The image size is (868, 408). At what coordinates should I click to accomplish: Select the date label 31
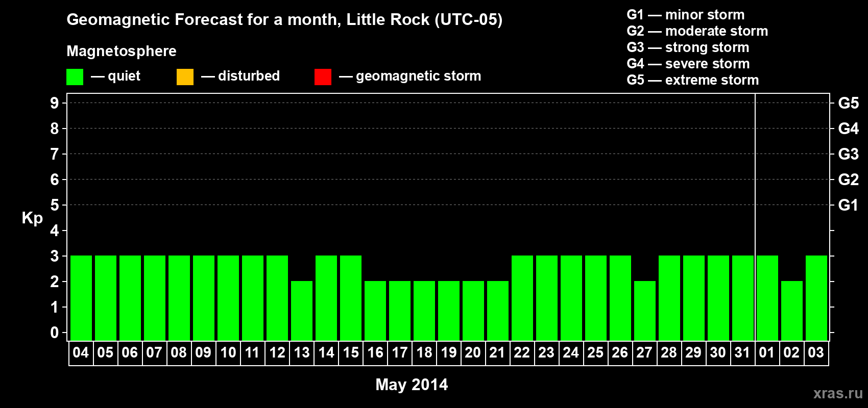(742, 352)
